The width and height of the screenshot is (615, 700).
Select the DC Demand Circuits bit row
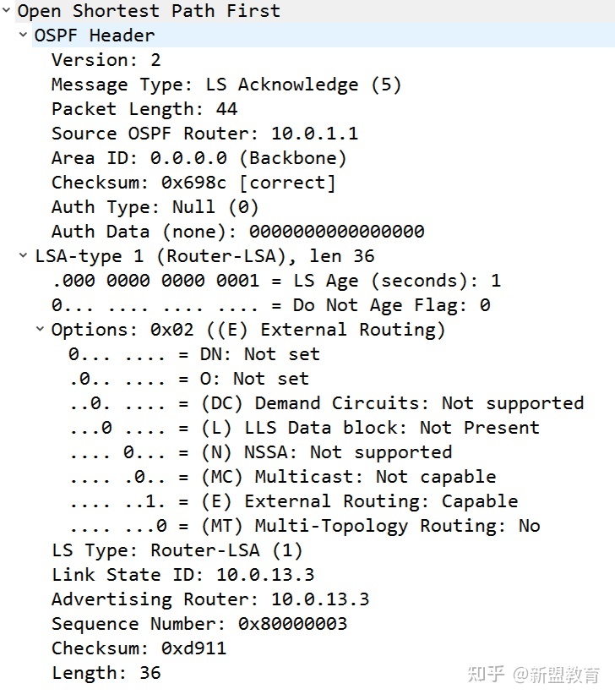pyautogui.click(x=326, y=403)
